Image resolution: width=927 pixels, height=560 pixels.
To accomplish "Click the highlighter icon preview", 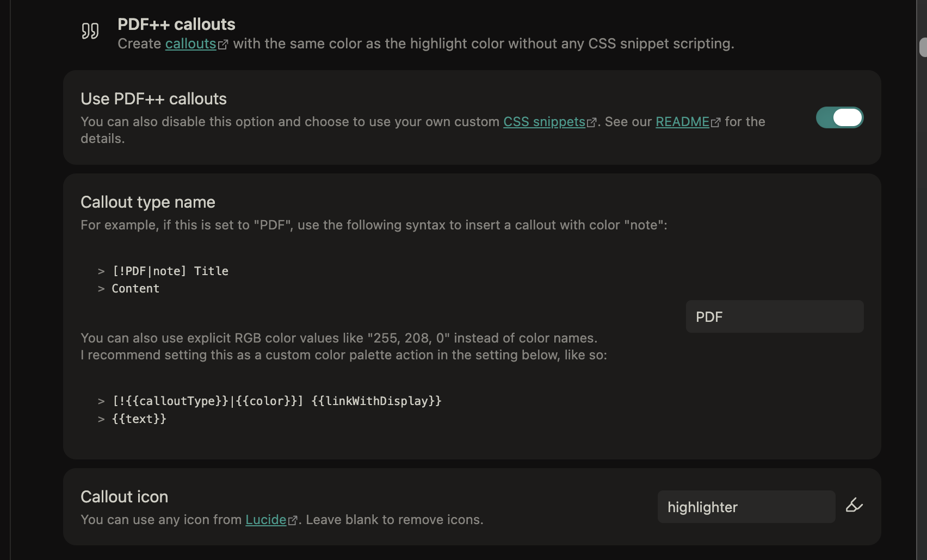I will (854, 506).
